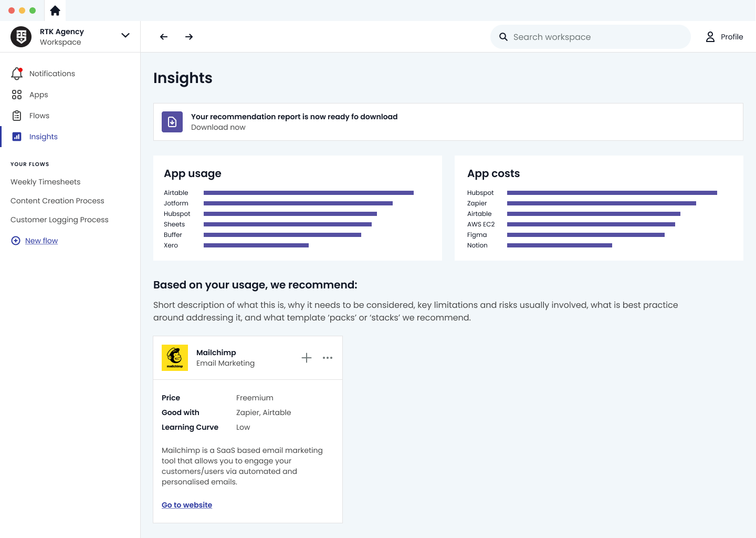
Task: Click Download now for the report
Action: (218, 127)
